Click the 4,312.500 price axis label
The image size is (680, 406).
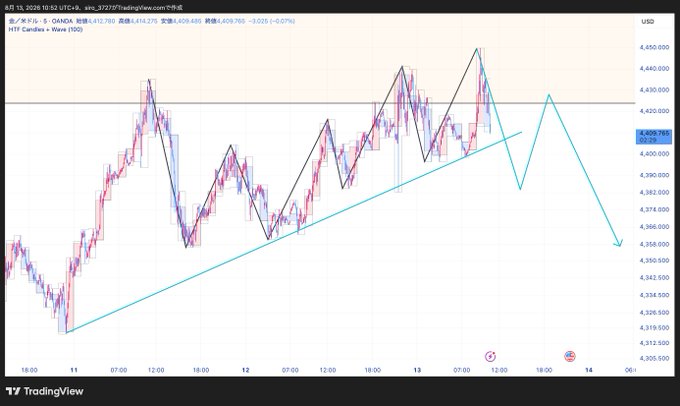point(654,343)
